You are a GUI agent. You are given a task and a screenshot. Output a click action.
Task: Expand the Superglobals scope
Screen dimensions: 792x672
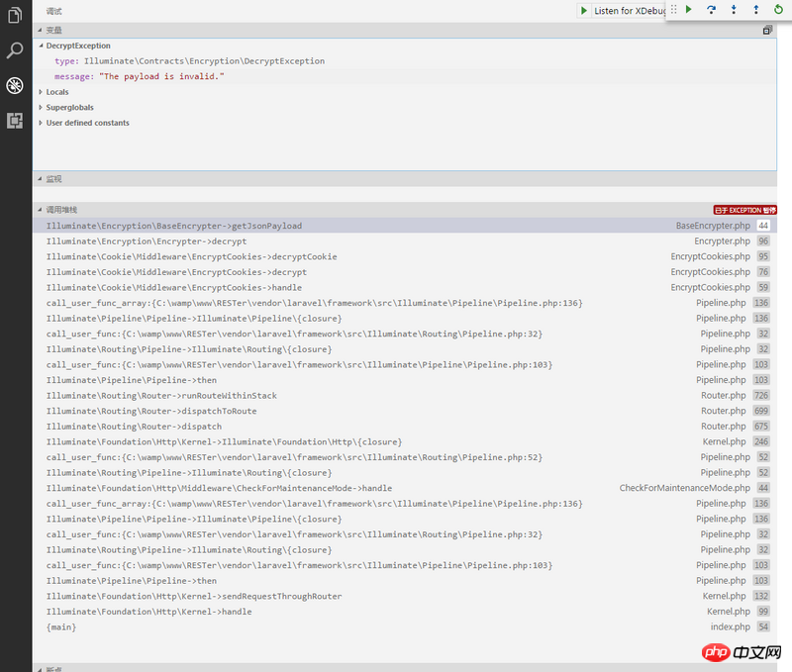coord(41,108)
